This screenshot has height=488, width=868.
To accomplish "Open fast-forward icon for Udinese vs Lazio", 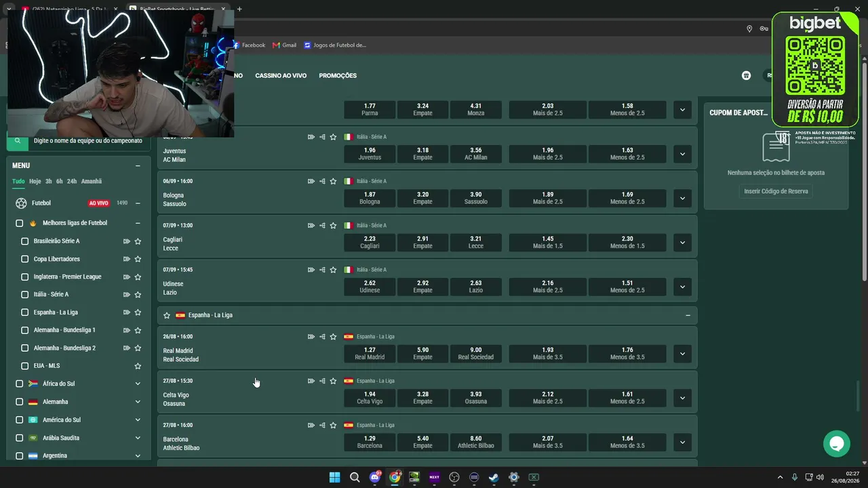I will [x=311, y=270].
